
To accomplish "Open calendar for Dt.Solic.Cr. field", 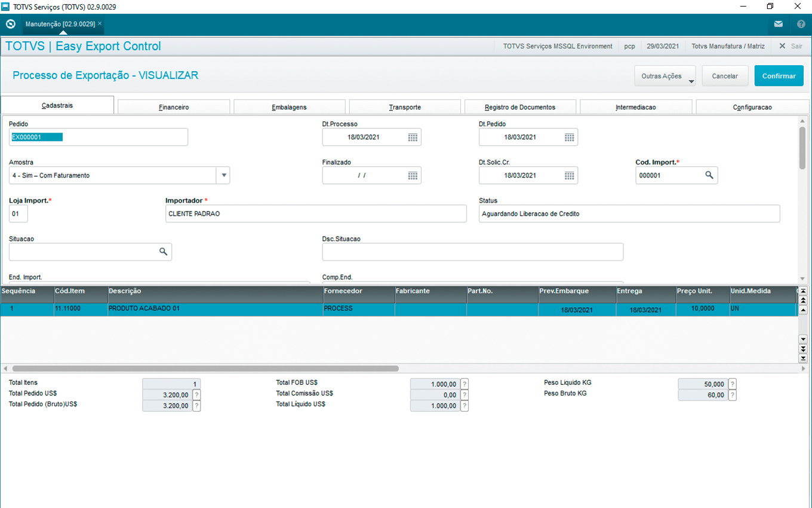I will pos(569,176).
